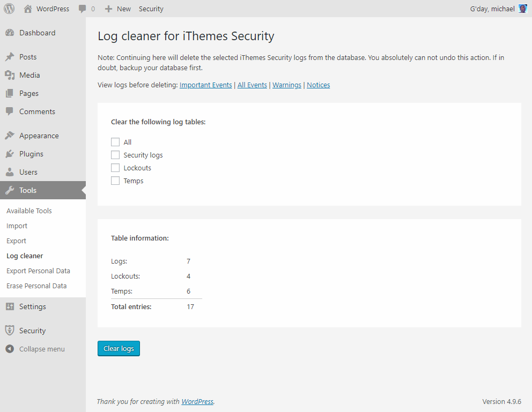532x412 pixels.
Task: Open Comments label in the sidebar
Action: coord(37,111)
